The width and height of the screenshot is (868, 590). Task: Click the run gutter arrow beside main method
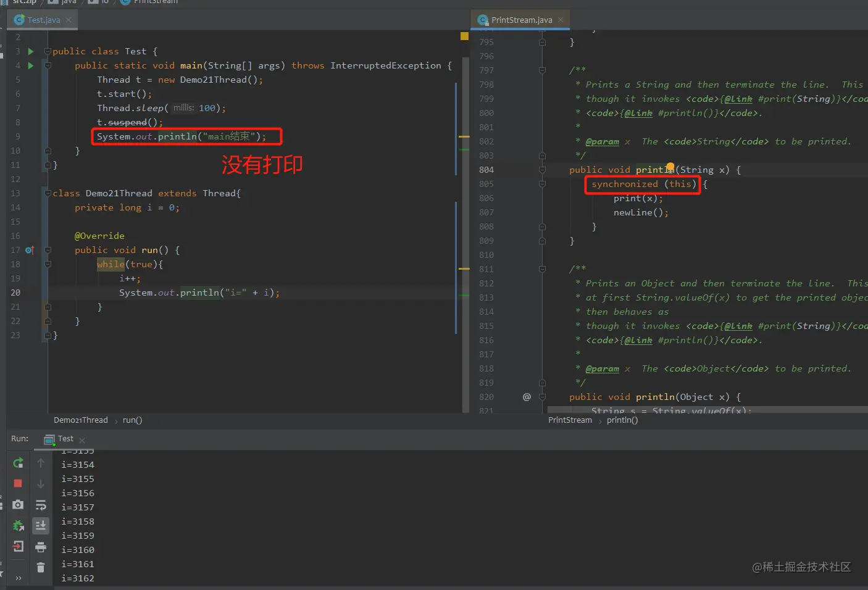(31, 65)
